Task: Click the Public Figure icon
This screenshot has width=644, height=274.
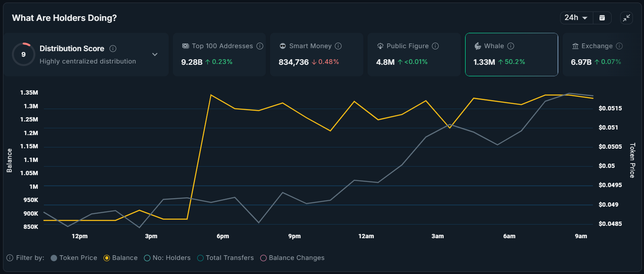Action: (379, 46)
